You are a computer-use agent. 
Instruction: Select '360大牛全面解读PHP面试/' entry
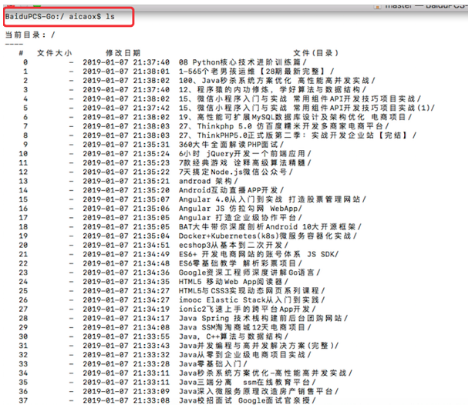pyautogui.click(x=231, y=145)
